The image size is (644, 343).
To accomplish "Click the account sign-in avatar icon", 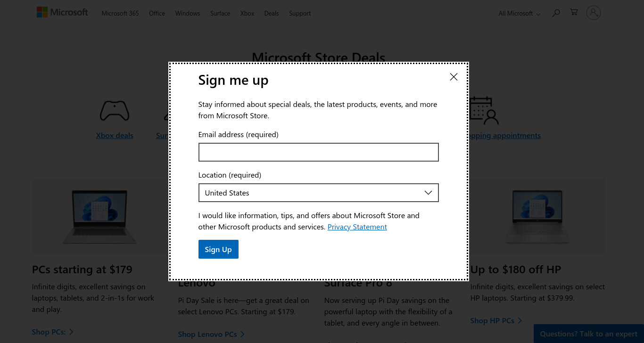I will click(x=594, y=13).
